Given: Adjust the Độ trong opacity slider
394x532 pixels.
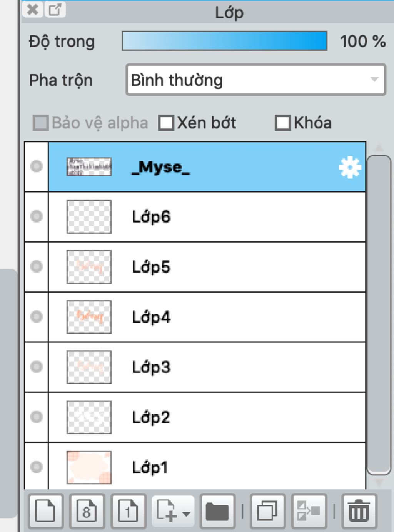Looking at the screenshot, I should (225, 41).
